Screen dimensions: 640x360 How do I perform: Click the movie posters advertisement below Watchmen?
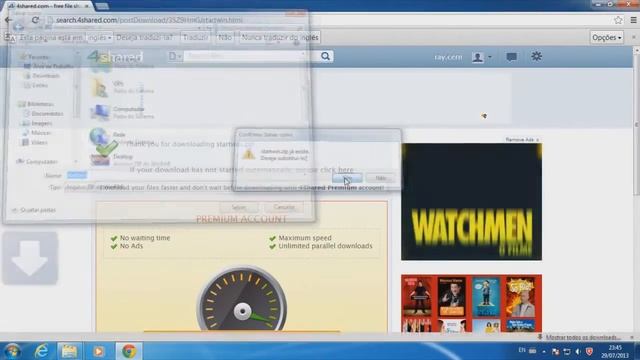point(471,303)
